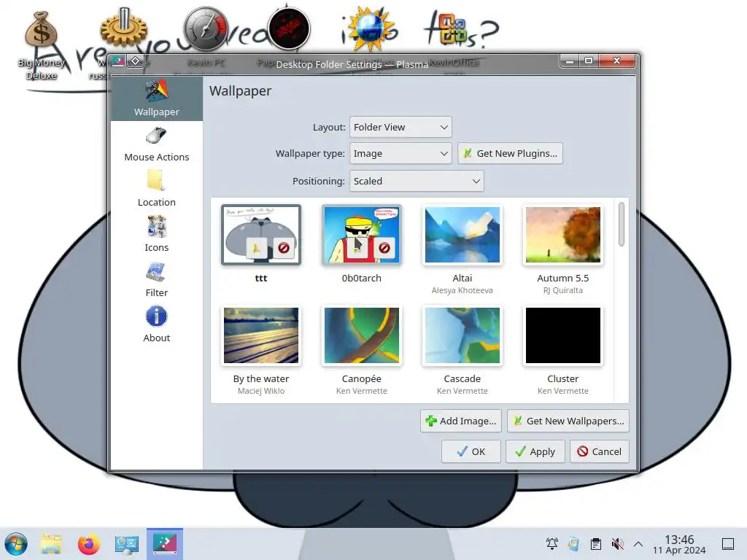Launch Firefox from the taskbar
This screenshot has width=747, height=560.
[x=88, y=544]
